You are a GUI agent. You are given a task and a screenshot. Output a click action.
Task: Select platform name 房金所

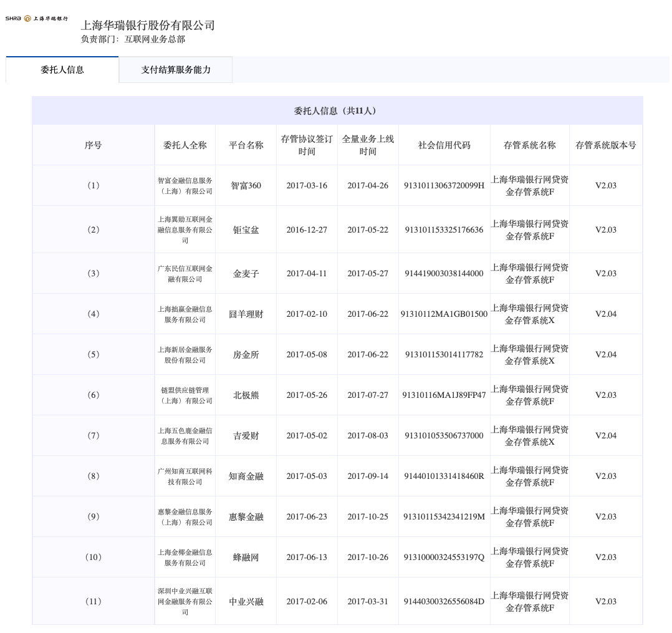point(246,355)
